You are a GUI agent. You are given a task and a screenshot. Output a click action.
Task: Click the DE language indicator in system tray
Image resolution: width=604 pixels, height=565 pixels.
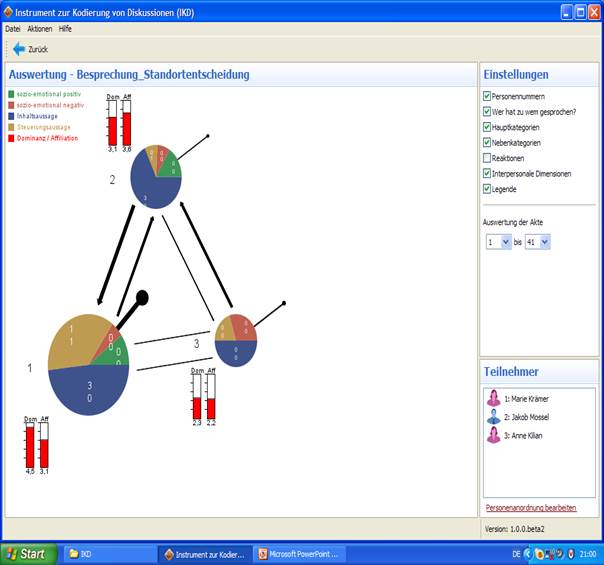point(516,554)
